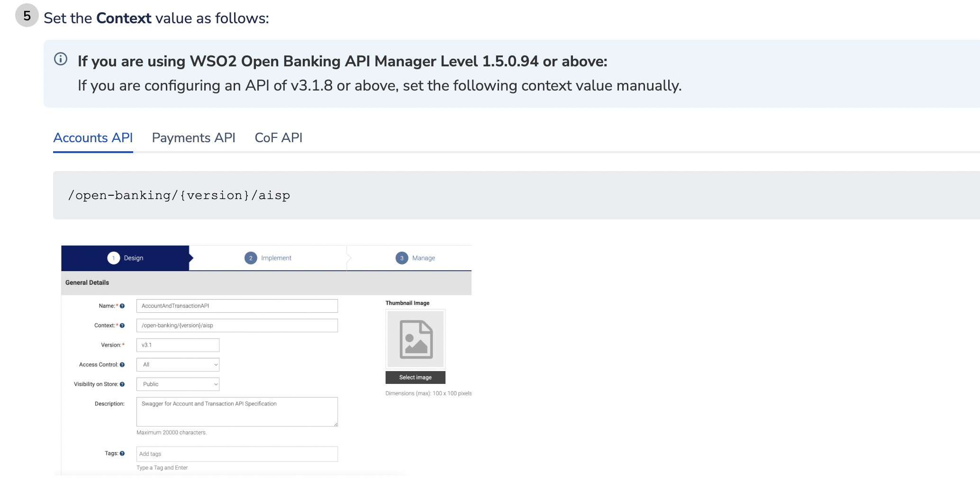Screen dimensions: 980x491
Task: Click the info icon in the version note box
Action: [60, 60]
